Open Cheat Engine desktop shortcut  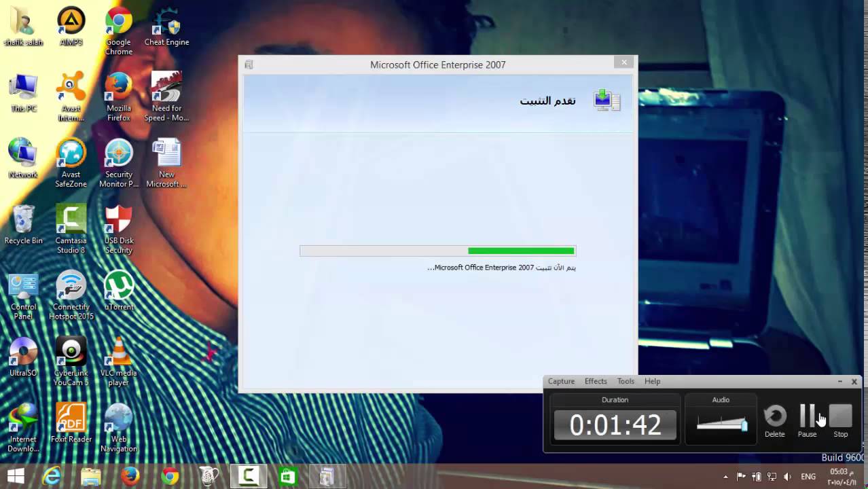[166, 27]
